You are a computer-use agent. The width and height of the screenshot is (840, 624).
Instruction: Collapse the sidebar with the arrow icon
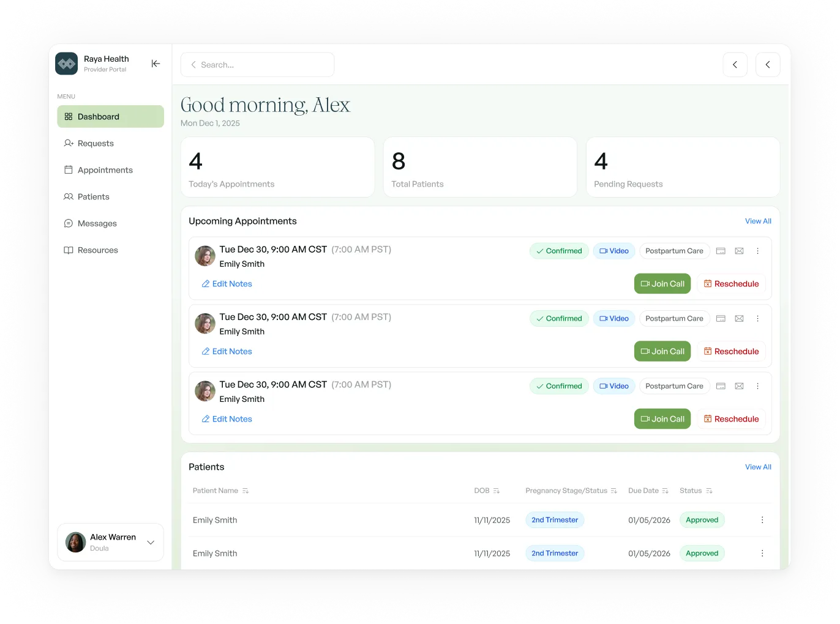(156, 64)
